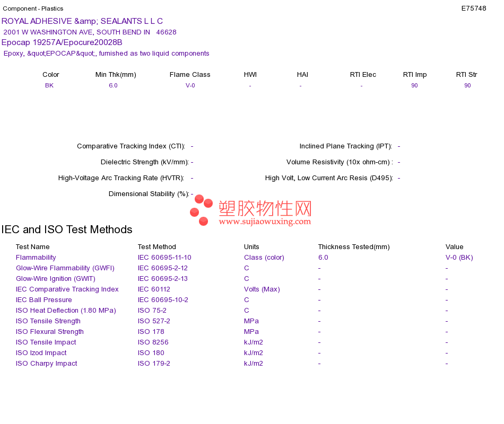The image size is (504, 424).
Task: Click the Epocap 19257A/Epocure20028B product name
Action: (62, 42)
